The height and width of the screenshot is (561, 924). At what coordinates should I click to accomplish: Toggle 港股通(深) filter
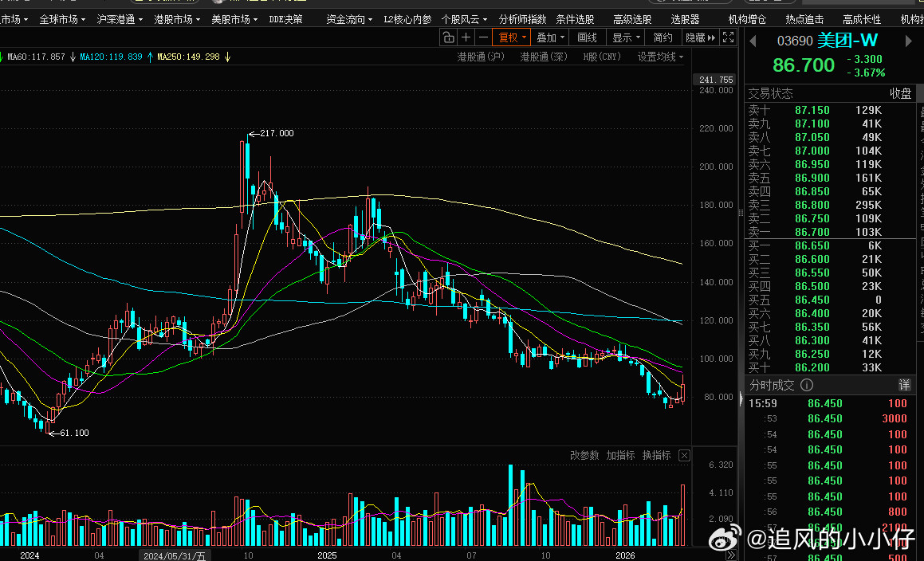pos(544,57)
